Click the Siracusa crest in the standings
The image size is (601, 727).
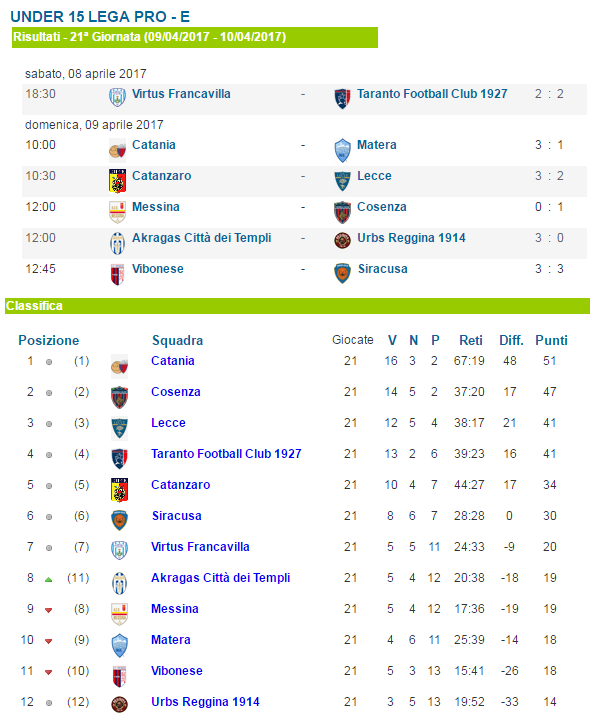point(119,520)
